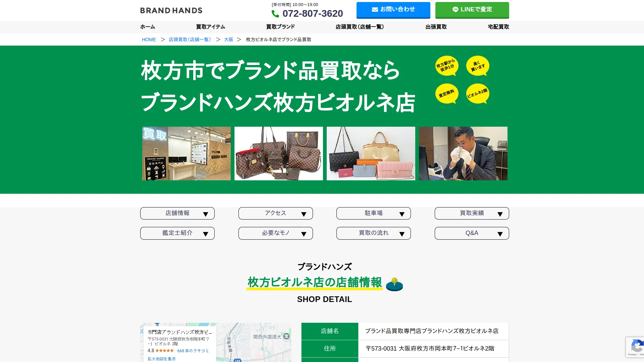Open the 買取アイテム menu
The width and height of the screenshot is (644, 362).
pos(211,27)
